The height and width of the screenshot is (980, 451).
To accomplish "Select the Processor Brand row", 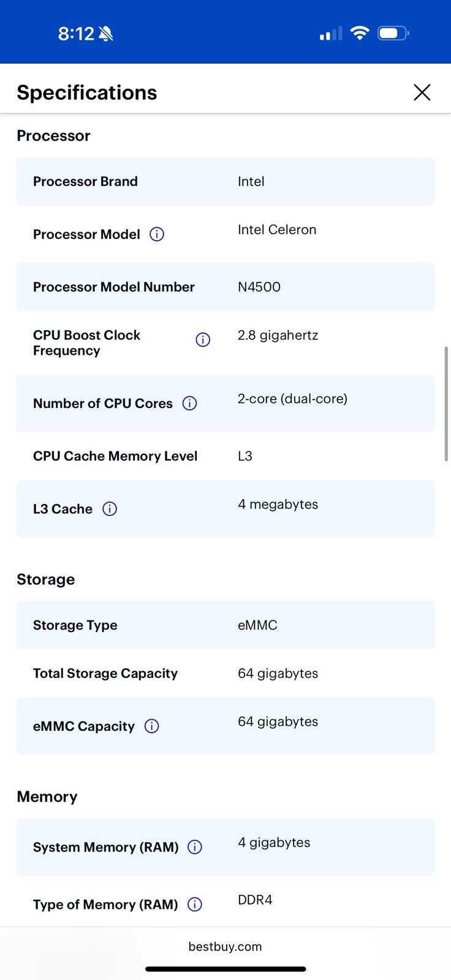I will (225, 181).
